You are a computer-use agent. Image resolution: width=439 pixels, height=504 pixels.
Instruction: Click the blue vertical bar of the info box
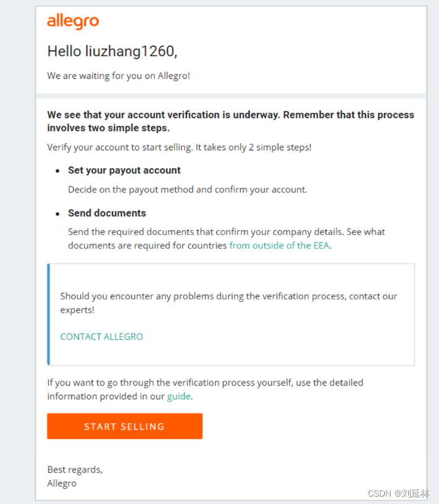point(48,315)
